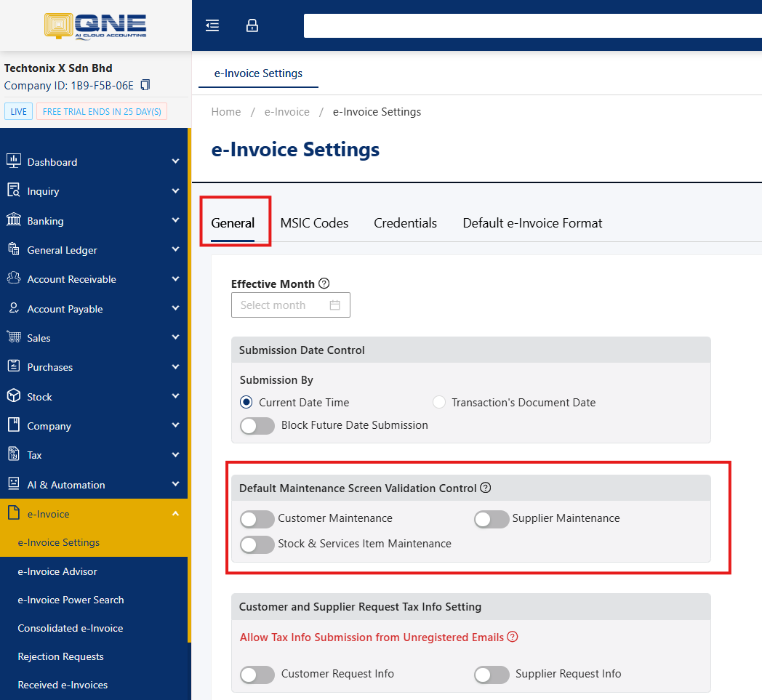Select Transaction's Document Date radio option
Screen dimensions: 762x700
[439, 402]
